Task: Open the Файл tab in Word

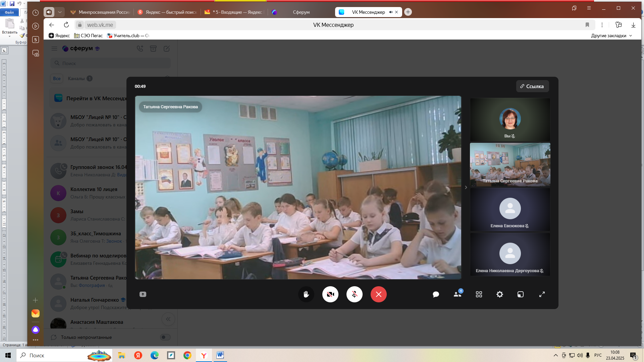Action: [x=9, y=12]
